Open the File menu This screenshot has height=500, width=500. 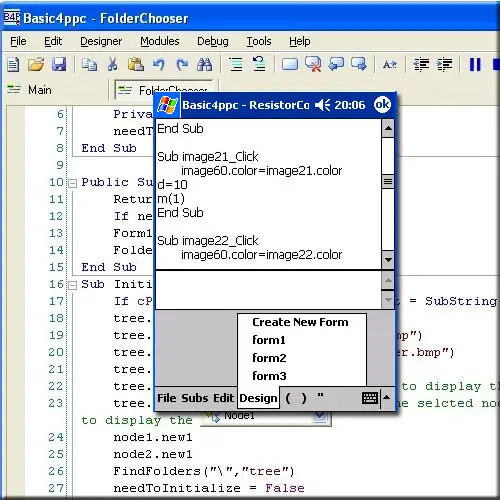point(18,41)
